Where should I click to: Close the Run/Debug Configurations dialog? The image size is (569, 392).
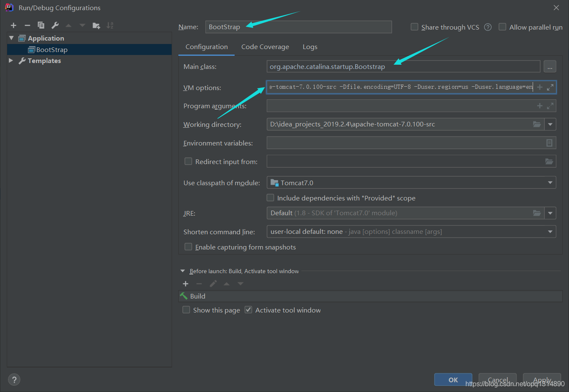(x=556, y=8)
